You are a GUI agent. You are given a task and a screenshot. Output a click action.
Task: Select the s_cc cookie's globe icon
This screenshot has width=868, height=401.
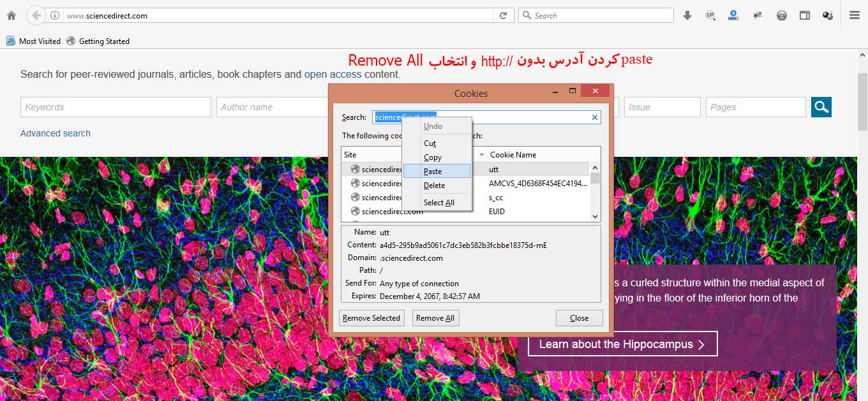355,197
